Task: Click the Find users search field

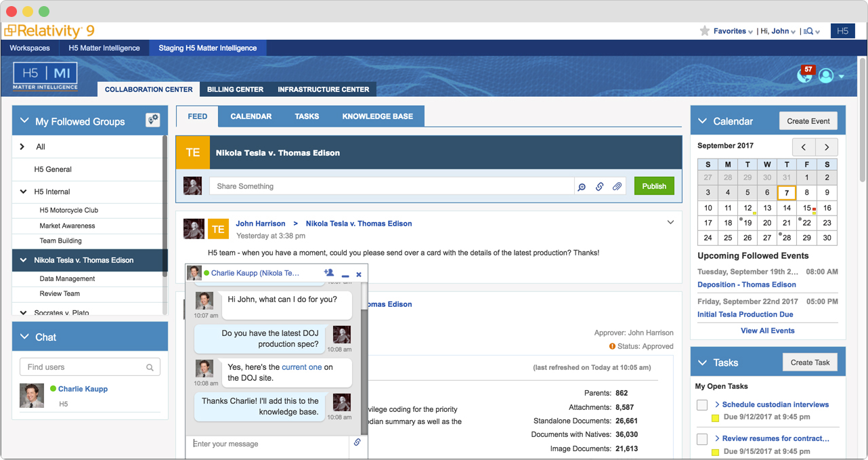Action: coord(90,367)
